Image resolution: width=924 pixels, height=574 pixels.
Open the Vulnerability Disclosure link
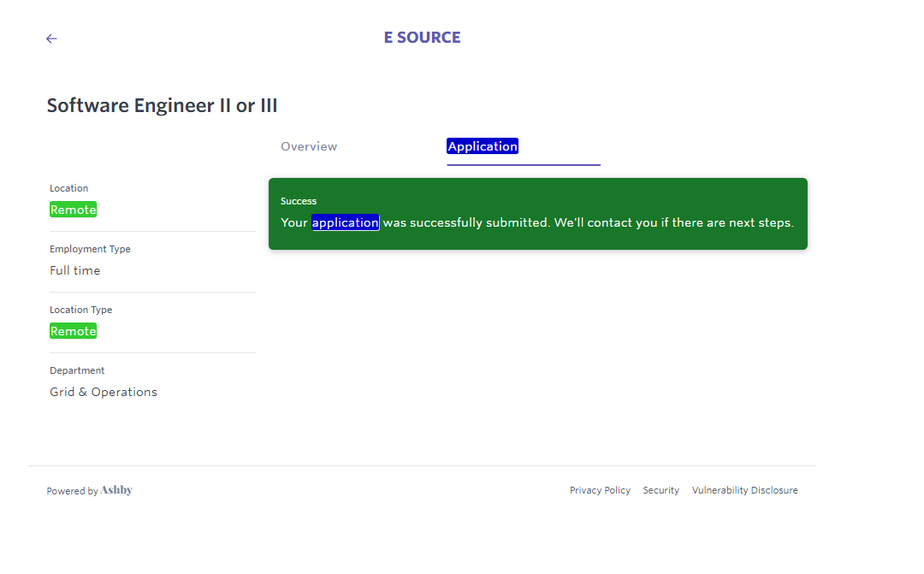(x=744, y=490)
